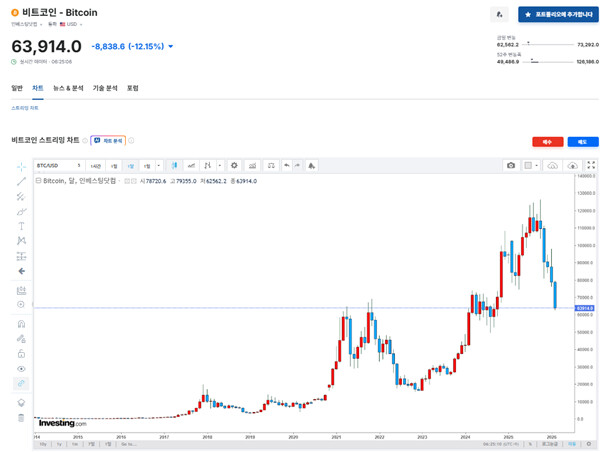600x452 pixels.
Task: Select the candlestick chart style icon
Action: click(174, 166)
